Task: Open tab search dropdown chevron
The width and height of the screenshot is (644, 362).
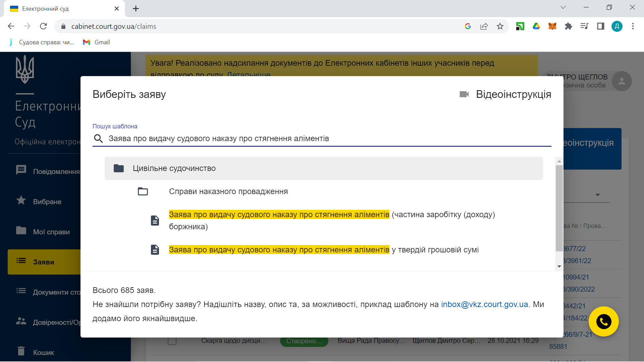Action: click(563, 7)
